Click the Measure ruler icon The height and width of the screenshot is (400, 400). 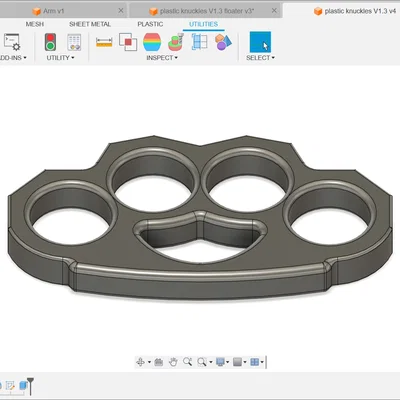pyautogui.click(x=104, y=42)
